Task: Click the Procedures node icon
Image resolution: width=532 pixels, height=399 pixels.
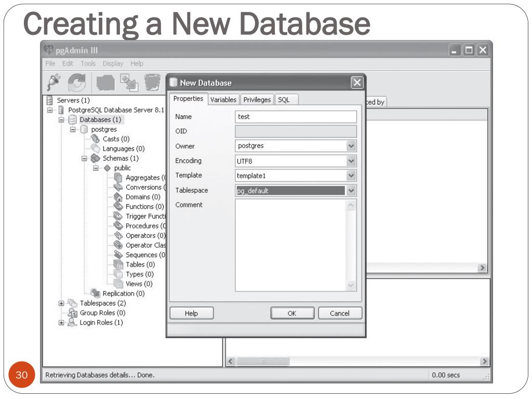Action: tap(118, 225)
